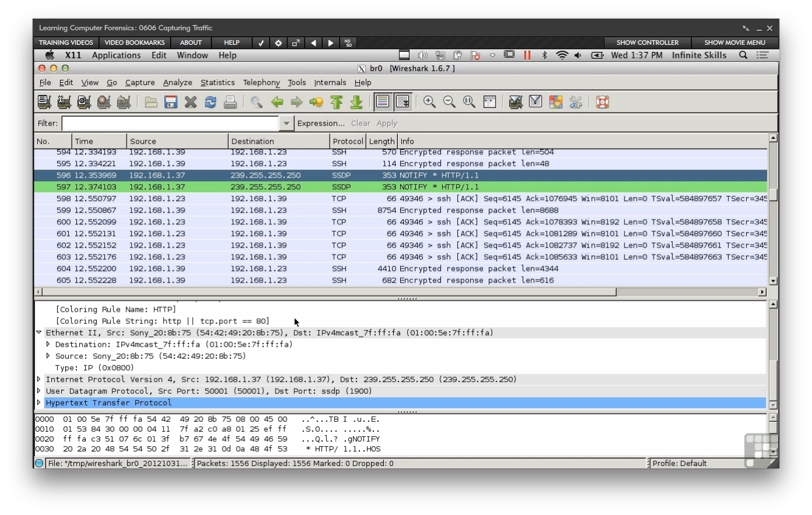The image size is (812, 515).
Task: Toggle packet list colorizing
Action: 383,102
